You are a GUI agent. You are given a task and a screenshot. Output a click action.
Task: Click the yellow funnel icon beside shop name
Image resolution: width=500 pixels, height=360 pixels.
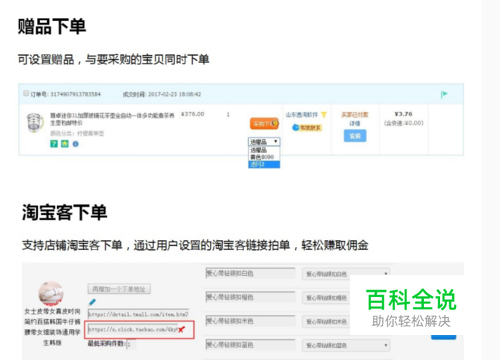pos(324,115)
